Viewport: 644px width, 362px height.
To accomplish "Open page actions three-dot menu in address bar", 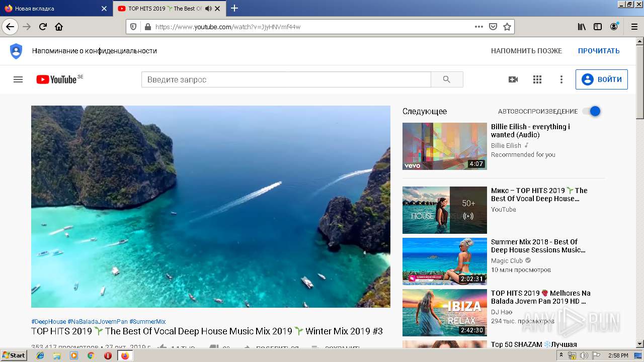I will [479, 27].
